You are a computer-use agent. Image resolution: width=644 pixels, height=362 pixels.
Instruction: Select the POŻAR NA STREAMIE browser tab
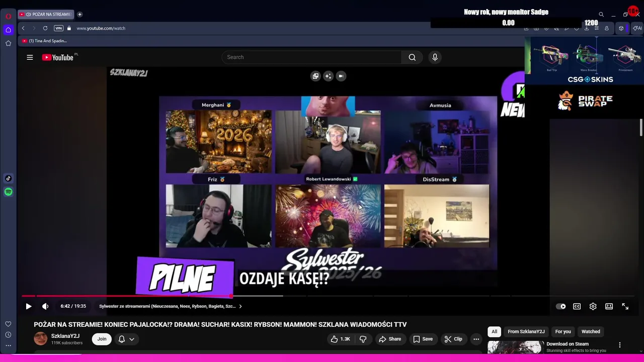[46, 14]
